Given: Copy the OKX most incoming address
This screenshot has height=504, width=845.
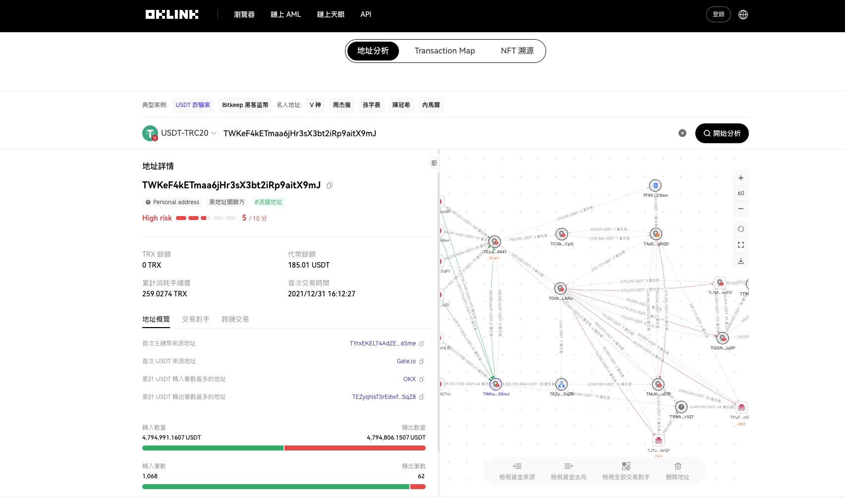Looking at the screenshot, I should [422, 379].
